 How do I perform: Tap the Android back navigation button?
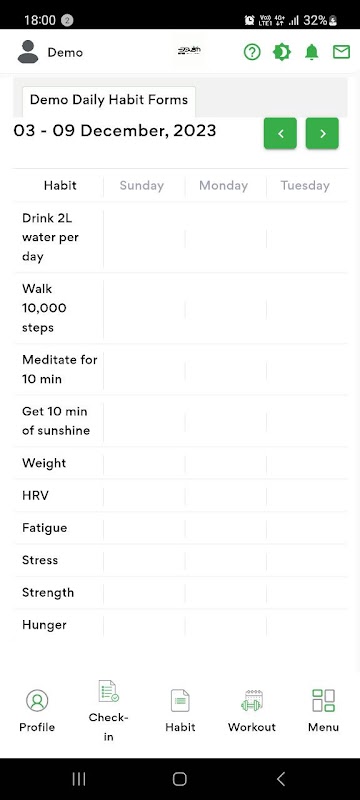[280, 779]
